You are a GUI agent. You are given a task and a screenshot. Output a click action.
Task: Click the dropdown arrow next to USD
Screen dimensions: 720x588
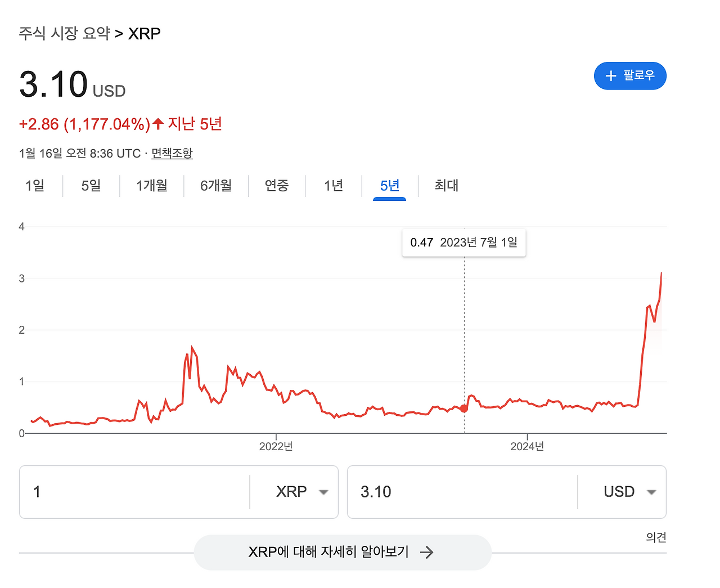[x=651, y=492]
